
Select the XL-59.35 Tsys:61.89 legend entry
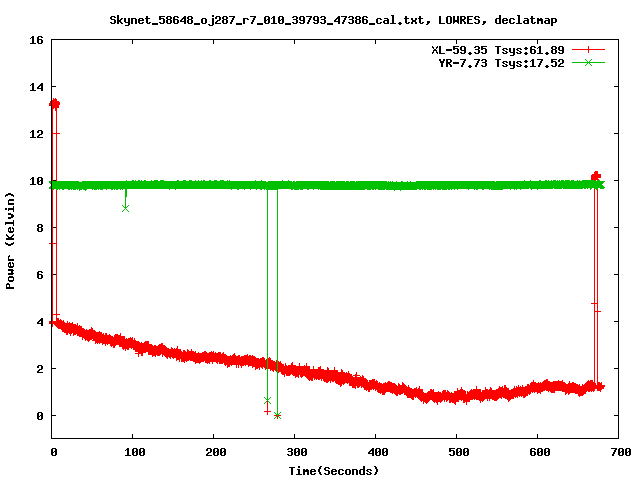(498, 50)
